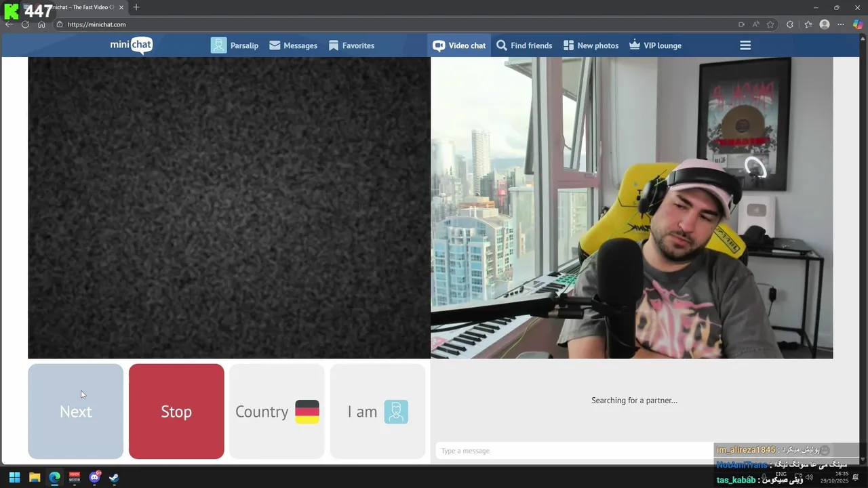Open the browser profile avatar
The image size is (868, 488).
pyautogui.click(x=825, y=24)
